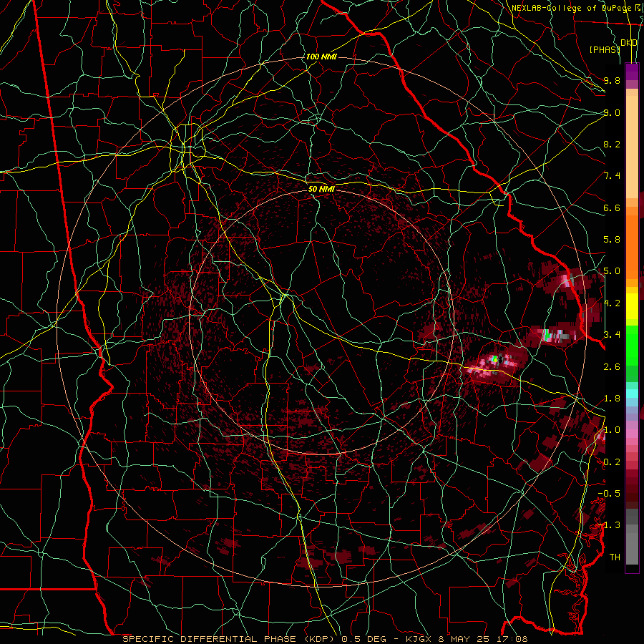Screen dimensions: 644x644
Task: Click the "KJGX 8 MAY 25 17:08" timestamp
Action: click(x=467, y=639)
